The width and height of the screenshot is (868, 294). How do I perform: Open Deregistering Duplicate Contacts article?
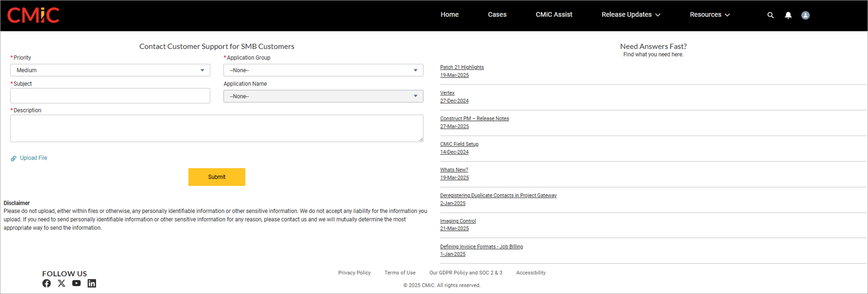pos(498,195)
